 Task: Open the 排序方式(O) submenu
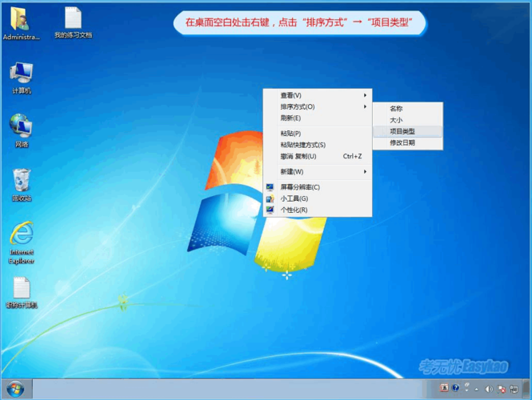[x=318, y=107]
